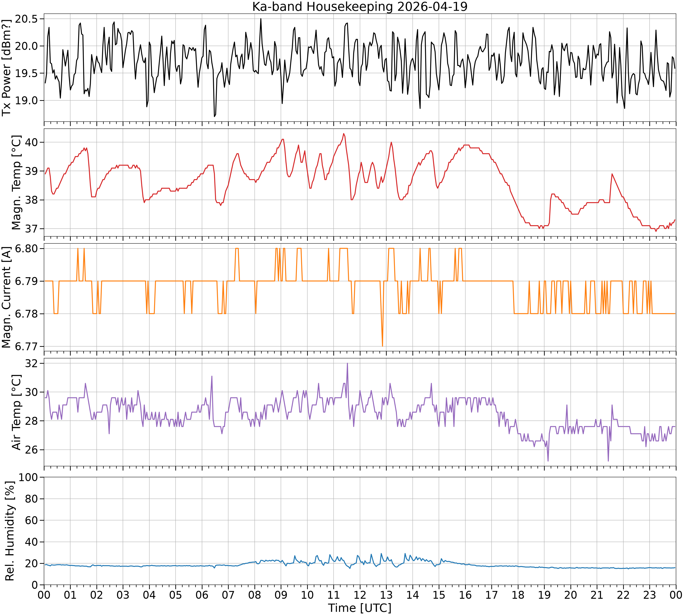Click the purple air temperature peak at 32
This screenshot has width=684, height=616.
pyautogui.click(x=347, y=364)
